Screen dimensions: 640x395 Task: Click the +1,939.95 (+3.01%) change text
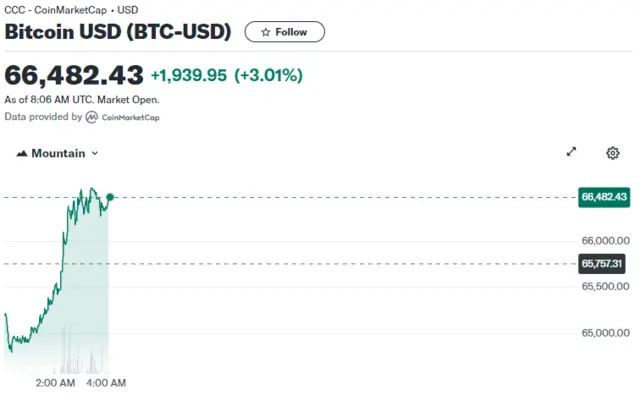227,75
